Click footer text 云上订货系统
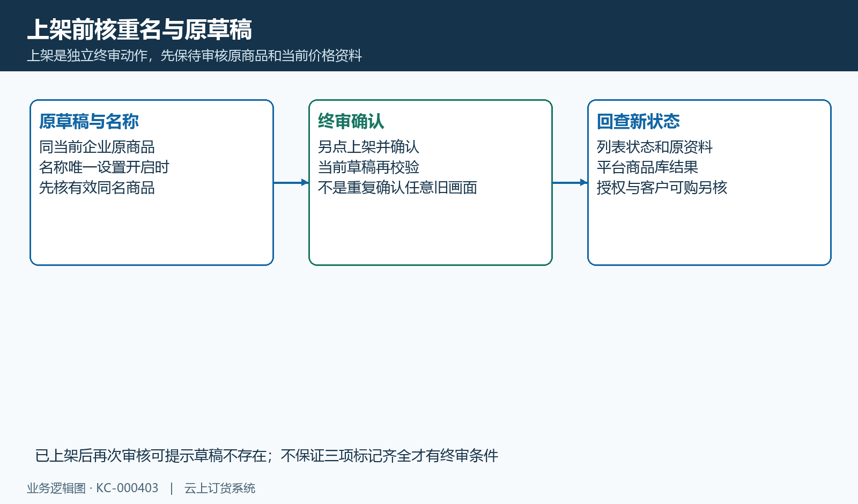Viewport: 858px width, 504px height. point(220,488)
